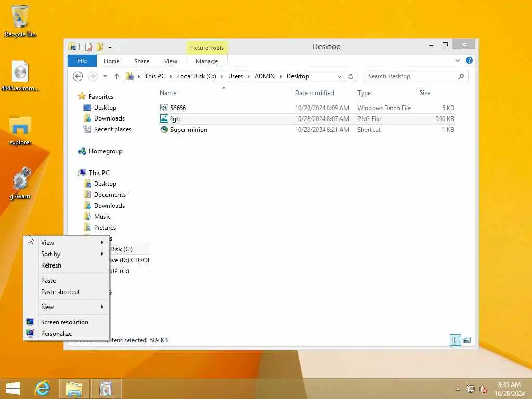The height and width of the screenshot is (399, 532).
Task: Click the Forward navigation arrow
Action: click(92, 76)
